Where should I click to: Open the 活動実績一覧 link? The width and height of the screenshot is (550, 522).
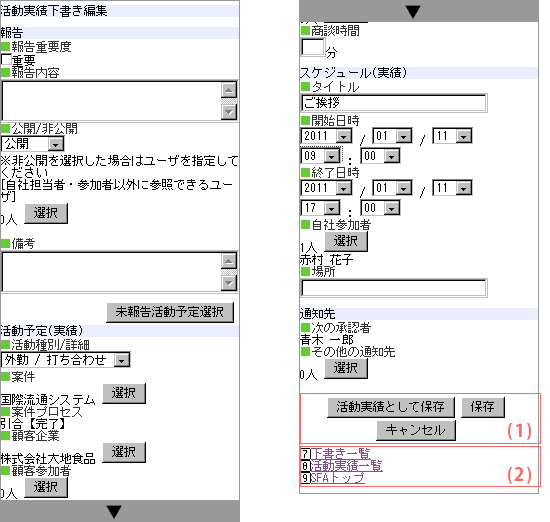pos(347,466)
